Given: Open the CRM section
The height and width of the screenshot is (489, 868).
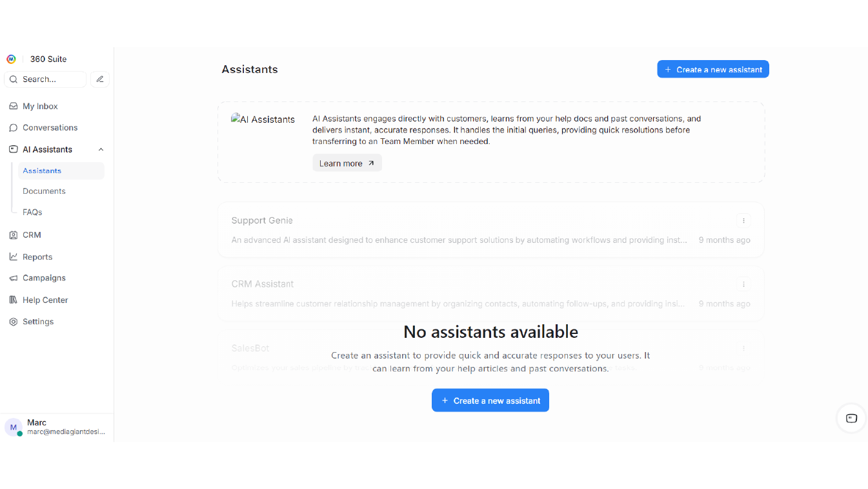Looking at the screenshot, I should tap(32, 235).
